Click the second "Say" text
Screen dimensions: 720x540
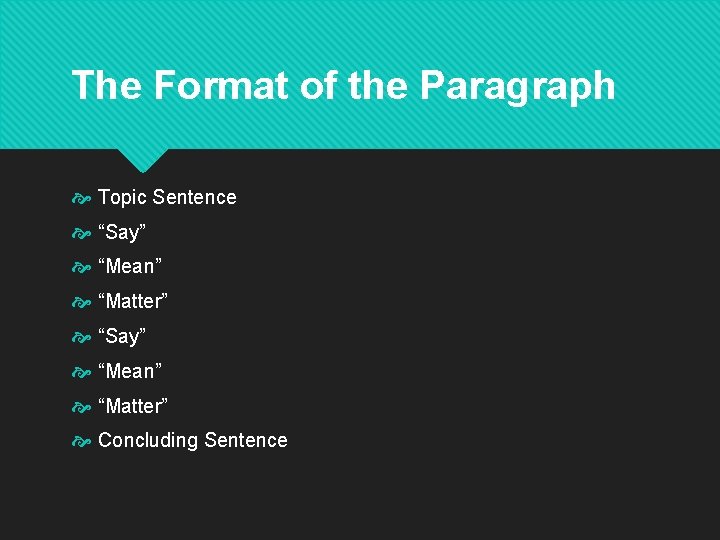point(122,336)
